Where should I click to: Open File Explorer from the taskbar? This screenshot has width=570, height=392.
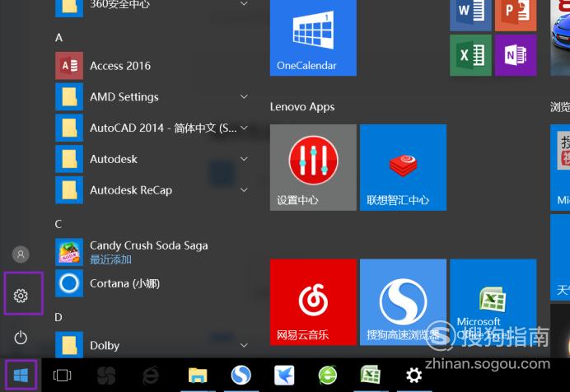[x=198, y=376]
